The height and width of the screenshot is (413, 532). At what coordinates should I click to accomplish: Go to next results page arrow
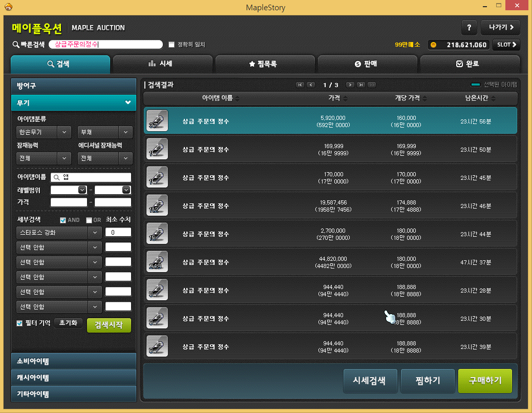click(x=350, y=85)
